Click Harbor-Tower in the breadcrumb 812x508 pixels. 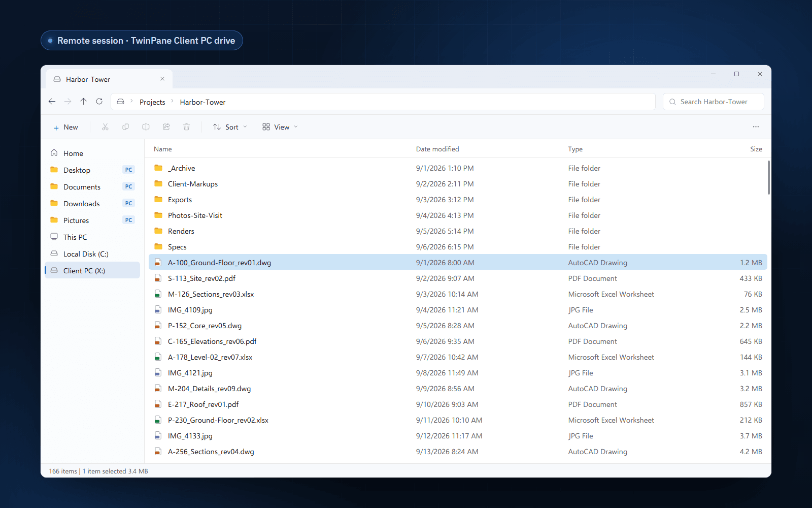(202, 102)
